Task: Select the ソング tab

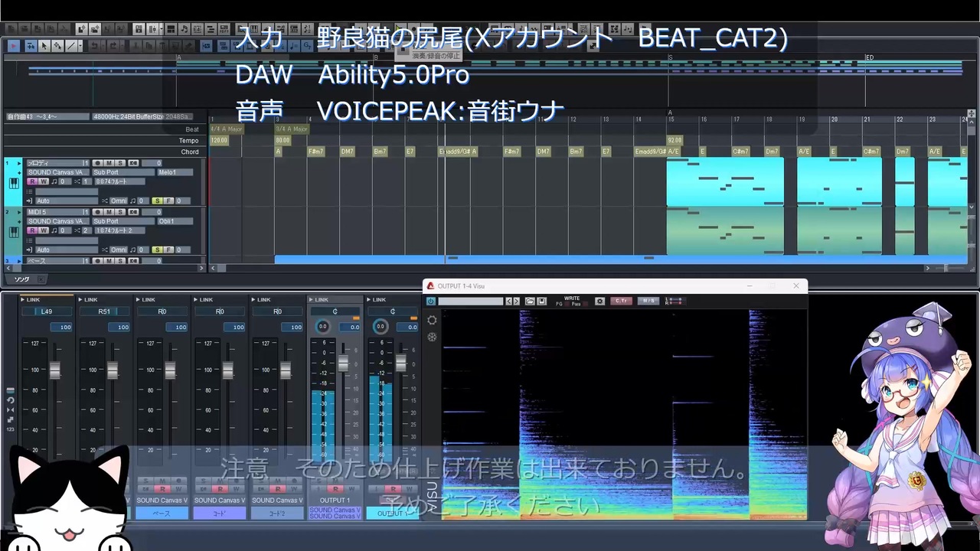Action: [21, 279]
